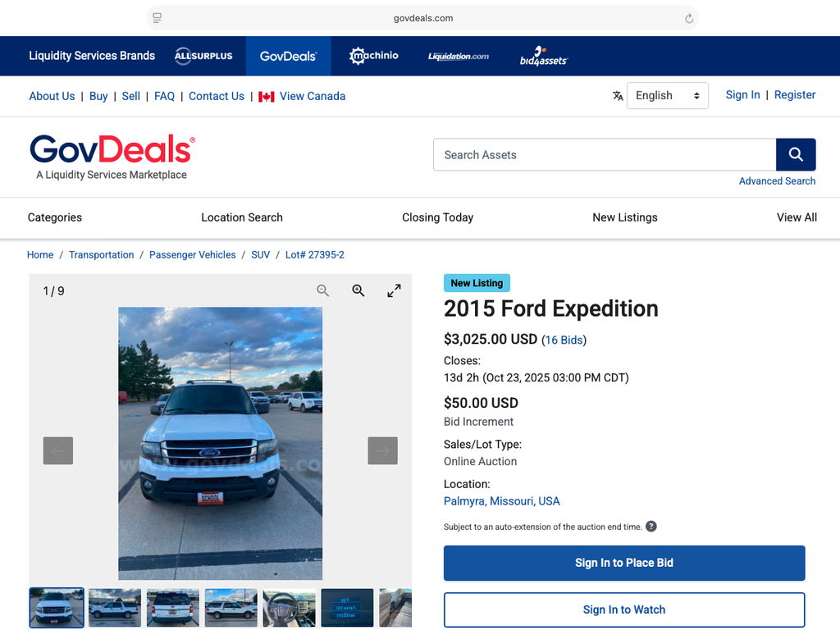Reload the page in the browser

coord(689,18)
